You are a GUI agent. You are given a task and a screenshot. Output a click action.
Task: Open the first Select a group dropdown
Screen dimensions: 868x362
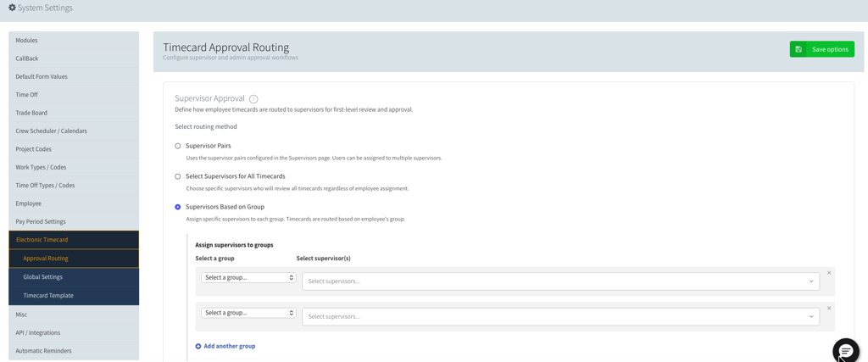[248, 278]
